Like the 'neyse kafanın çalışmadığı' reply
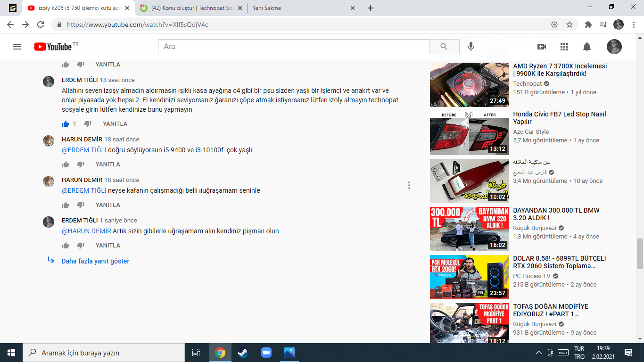Screen dimensions: 644x362 click(66, 205)
